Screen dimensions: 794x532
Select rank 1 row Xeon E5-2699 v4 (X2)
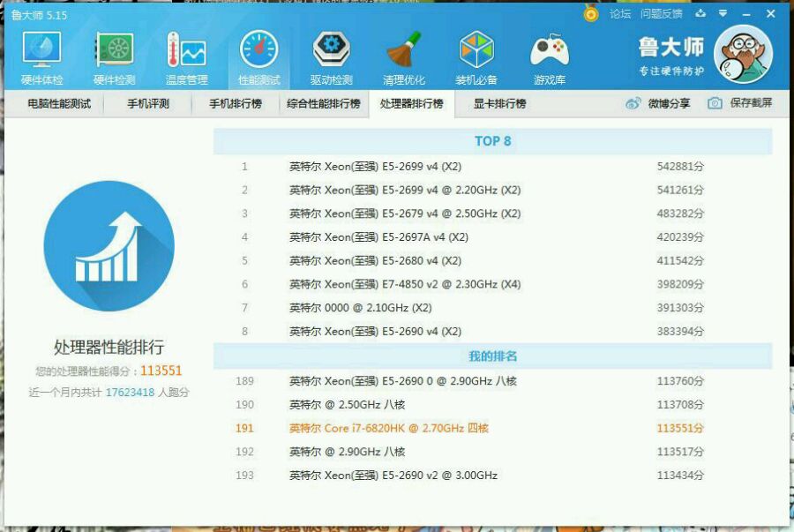[492, 167]
